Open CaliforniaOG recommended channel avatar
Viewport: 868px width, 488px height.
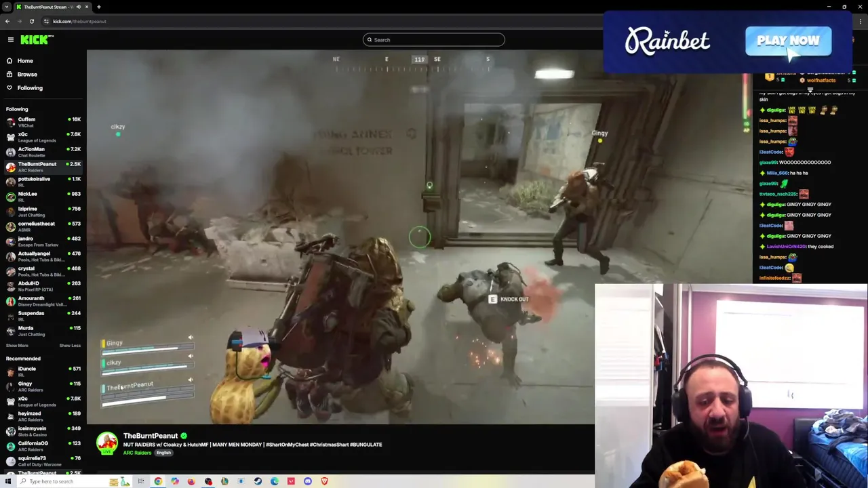pyautogui.click(x=10, y=446)
